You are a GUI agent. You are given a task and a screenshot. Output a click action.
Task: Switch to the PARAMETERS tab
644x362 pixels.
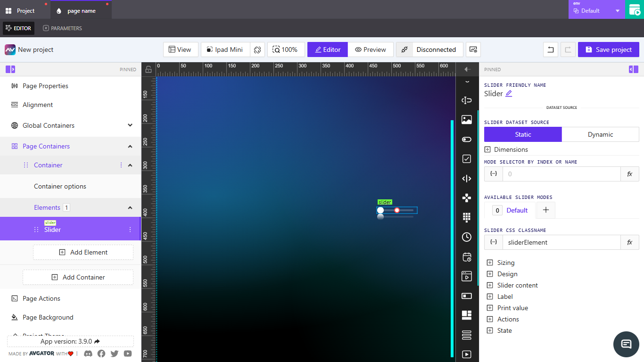click(x=62, y=28)
